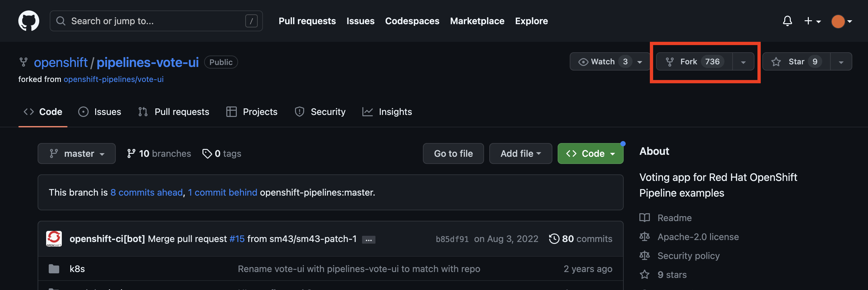Focus the Search or jump to field

pos(156,21)
